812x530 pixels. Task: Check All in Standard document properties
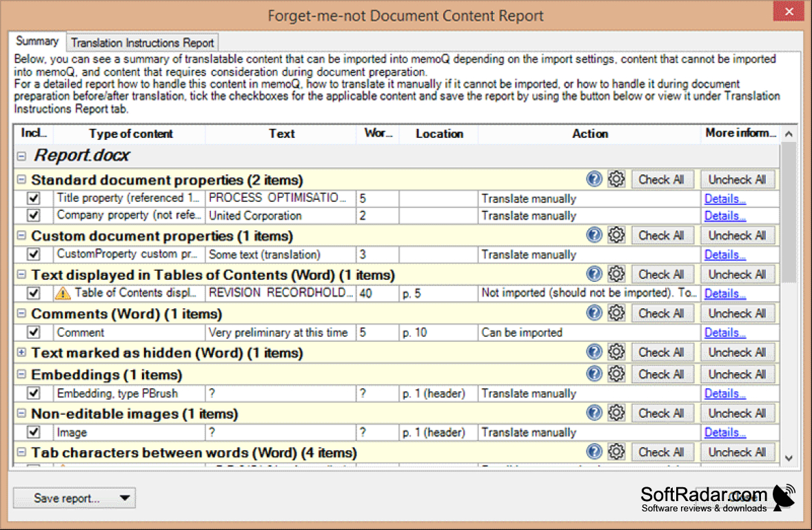(661, 180)
